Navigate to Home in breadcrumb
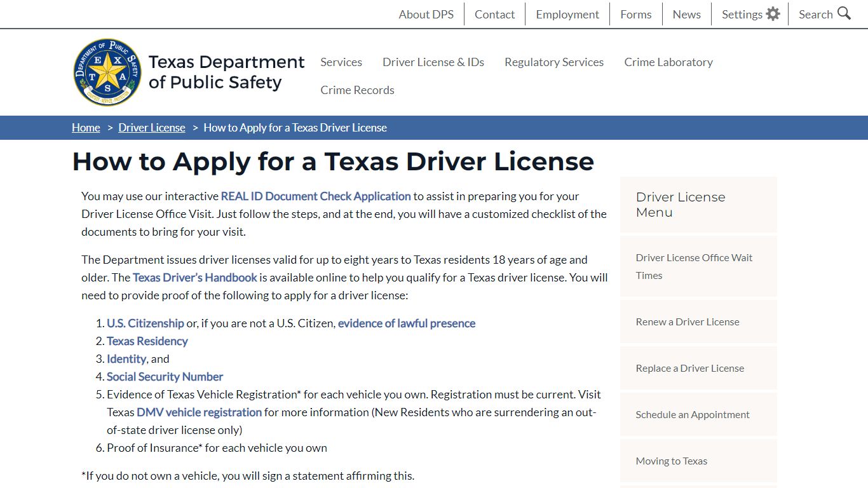Viewport: 868px width, 488px height. click(86, 128)
